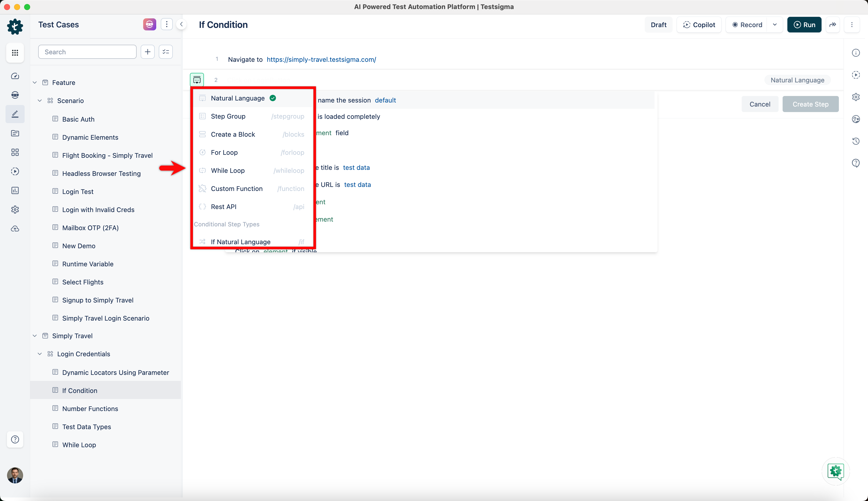Click the Record button
This screenshot has height=501, width=868.
[747, 24]
